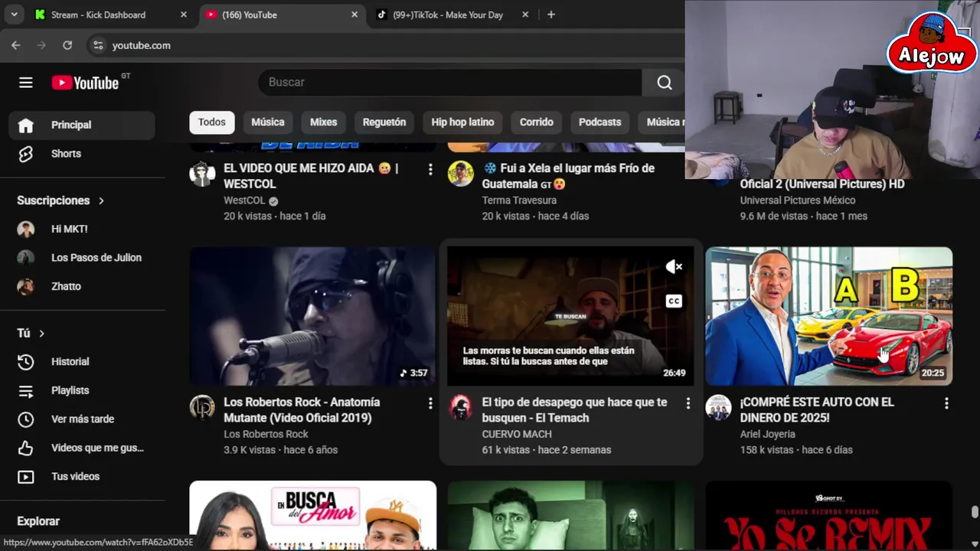Open El tipo de desapego video title

click(x=574, y=410)
